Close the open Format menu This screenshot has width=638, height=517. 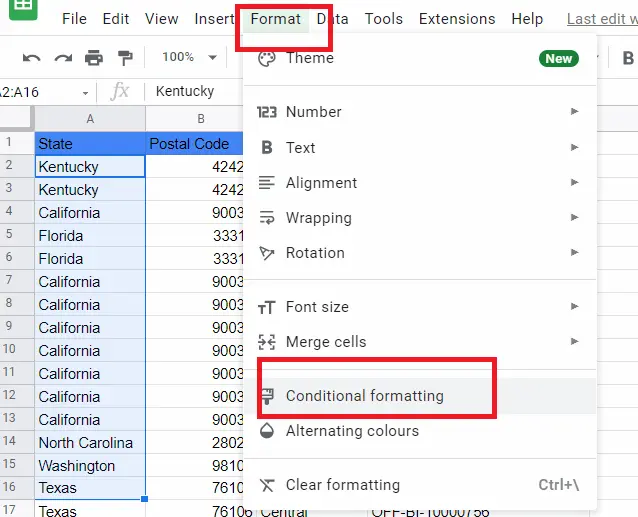click(x=275, y=19)
